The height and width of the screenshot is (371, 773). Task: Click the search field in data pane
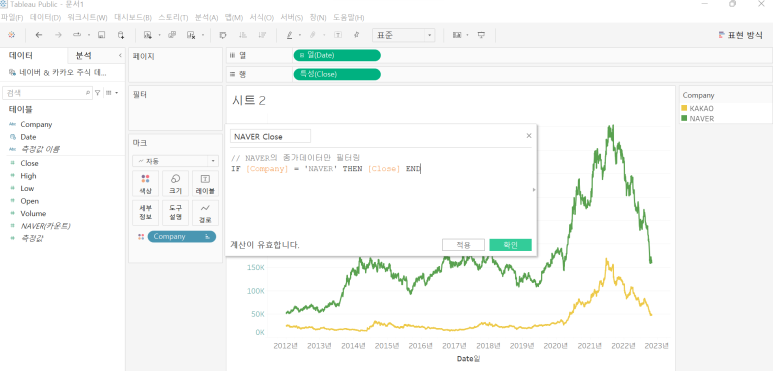(x=47, y=92)
